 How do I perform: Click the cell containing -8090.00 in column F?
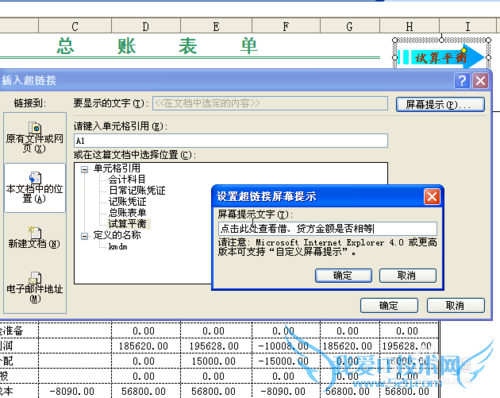(x=286, y=391)
